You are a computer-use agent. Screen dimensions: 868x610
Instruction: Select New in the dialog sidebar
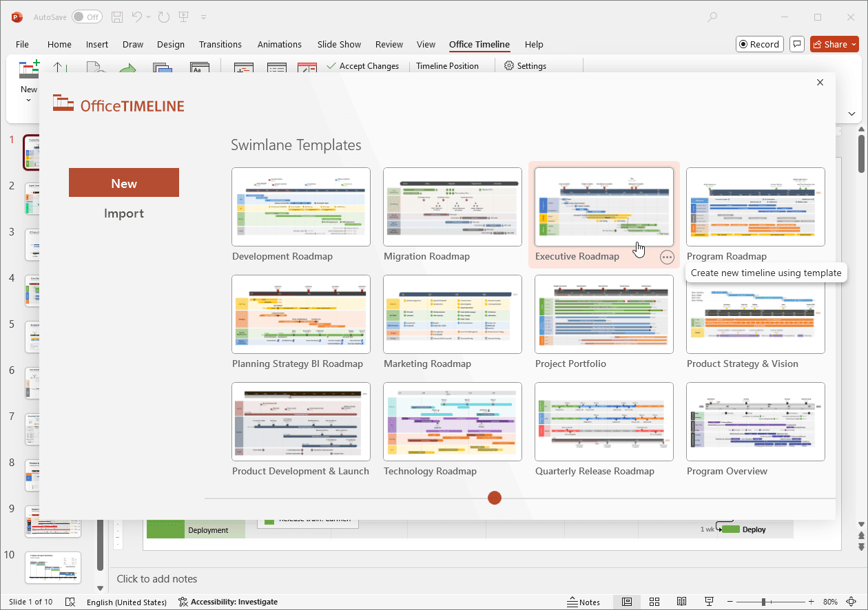click(124, 183)
